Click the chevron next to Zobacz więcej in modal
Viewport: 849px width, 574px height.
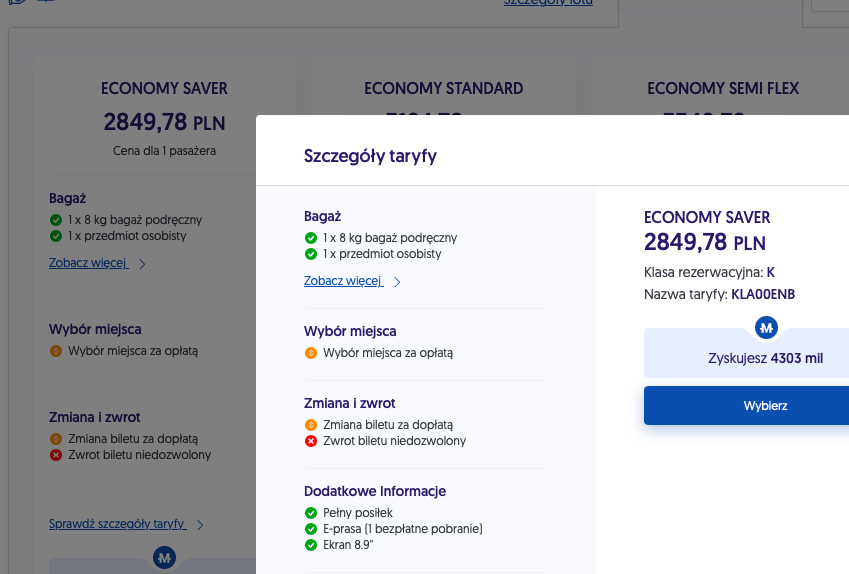[x=397, y=282]
